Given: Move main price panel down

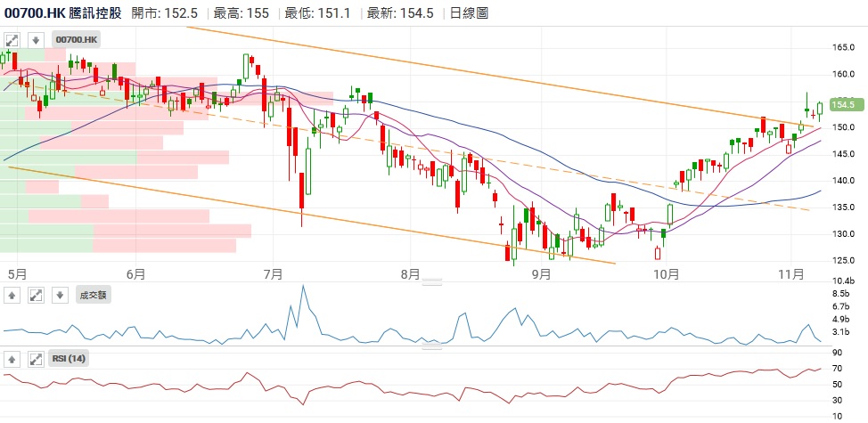Looking at the screenshot, I should 36,40.
